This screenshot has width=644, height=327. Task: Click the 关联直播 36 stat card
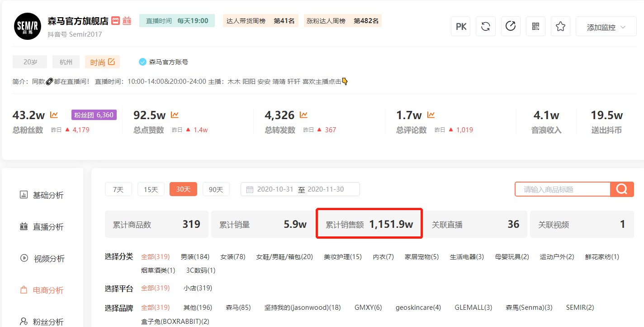[475, 224]
